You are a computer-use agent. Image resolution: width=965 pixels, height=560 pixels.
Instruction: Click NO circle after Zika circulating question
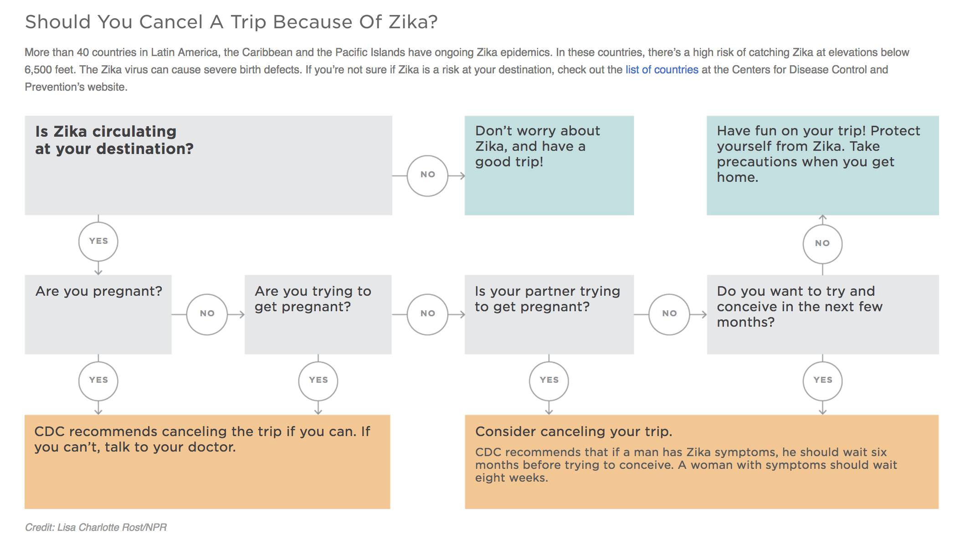point(427,176)
